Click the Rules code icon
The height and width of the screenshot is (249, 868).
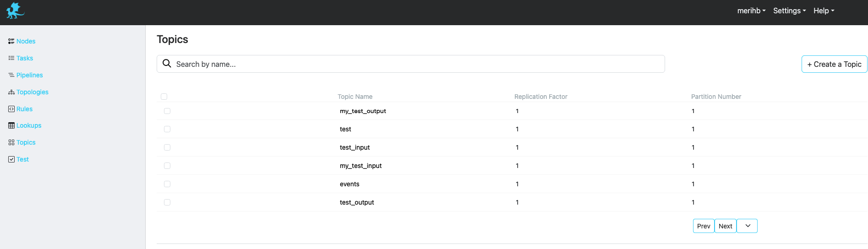pyautogui.click(x=11, y=109)
